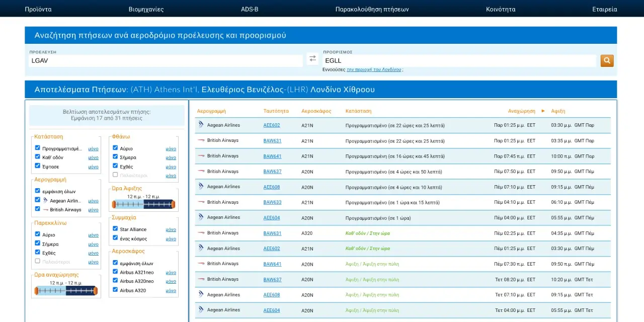Open the Προϊόντα menu
This screenshot has height=322, width=644.
point(38,9)
